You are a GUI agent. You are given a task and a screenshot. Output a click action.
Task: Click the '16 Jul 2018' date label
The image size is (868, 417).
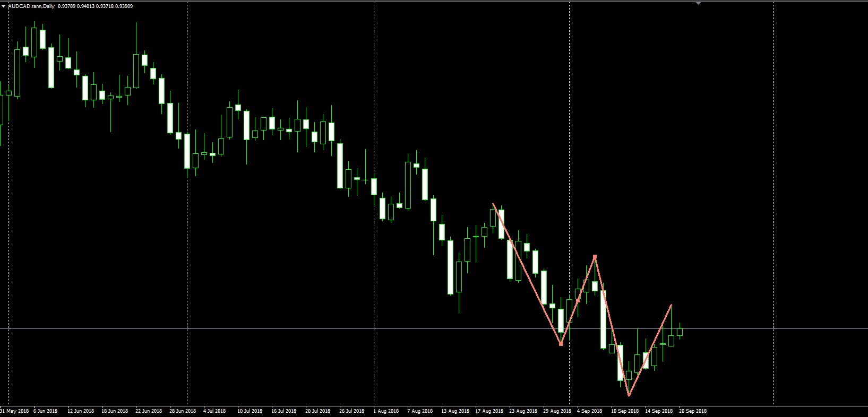pyautogui.click(x=283, y=411)
